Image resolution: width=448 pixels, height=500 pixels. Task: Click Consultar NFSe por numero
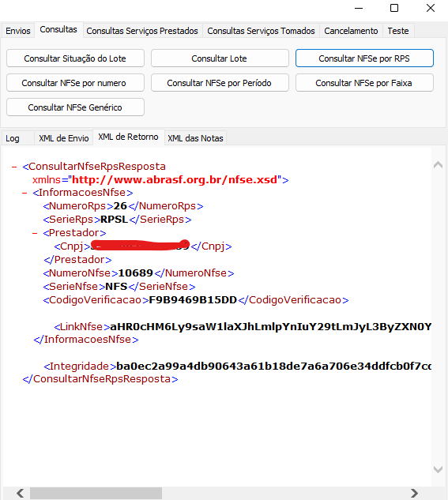(x=75, y=83)
